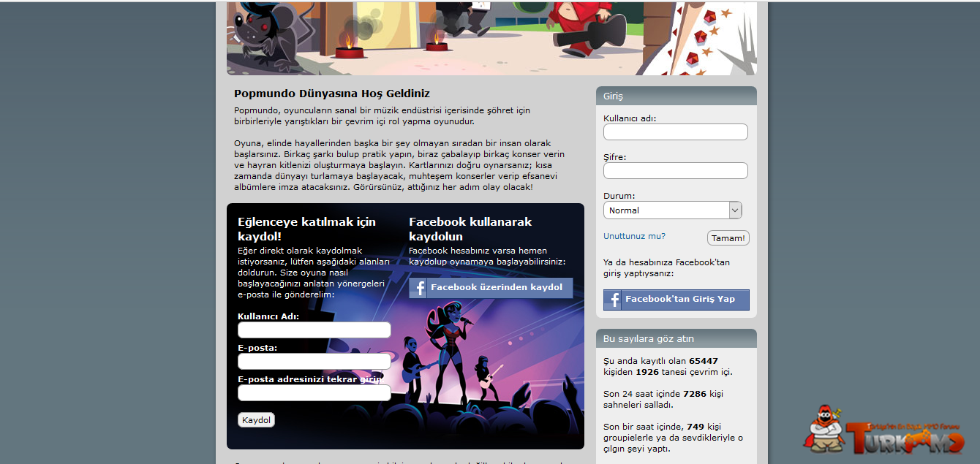Viewport: 980px width, 464px height.
Task: Click the Facebook logo on the registration button
Action: [418, 288]
